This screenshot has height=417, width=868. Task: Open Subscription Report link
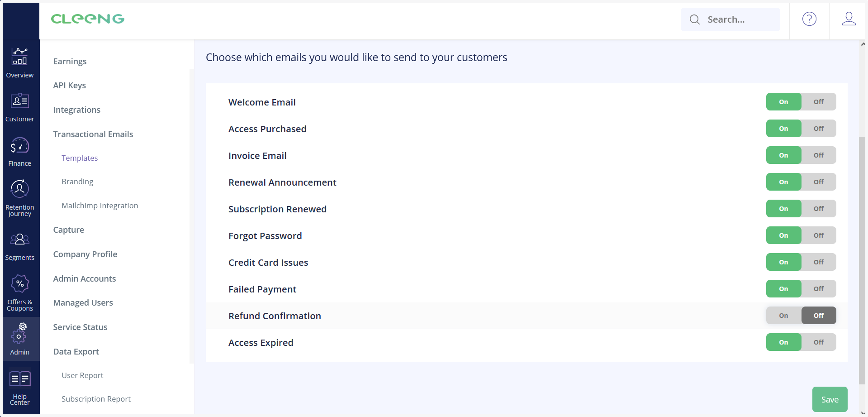[x=96, y=399]
